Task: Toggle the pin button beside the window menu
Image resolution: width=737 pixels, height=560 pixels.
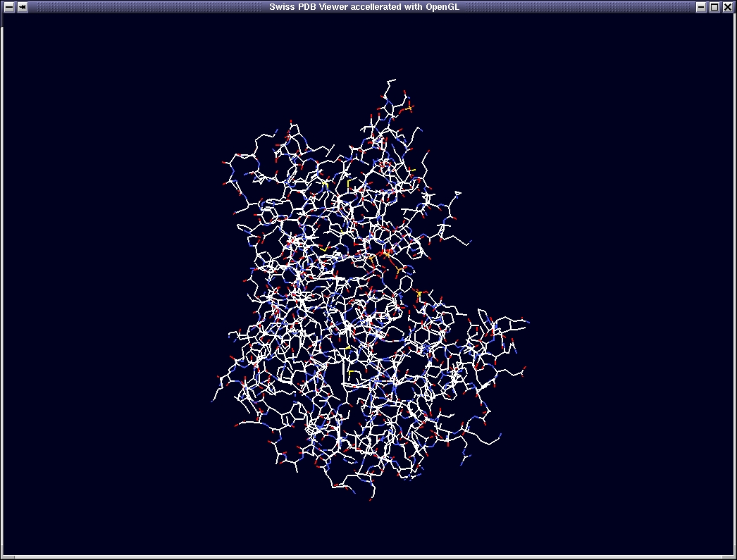Action: coord(23,7)
